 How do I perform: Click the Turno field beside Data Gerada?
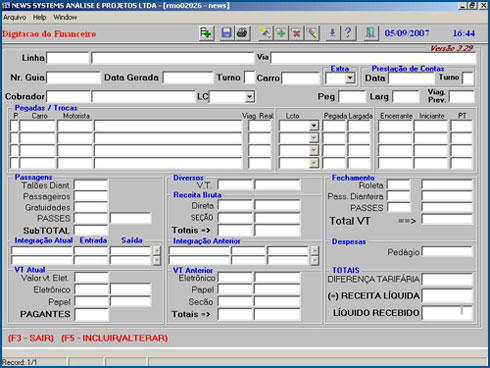[x=249, y=78]
